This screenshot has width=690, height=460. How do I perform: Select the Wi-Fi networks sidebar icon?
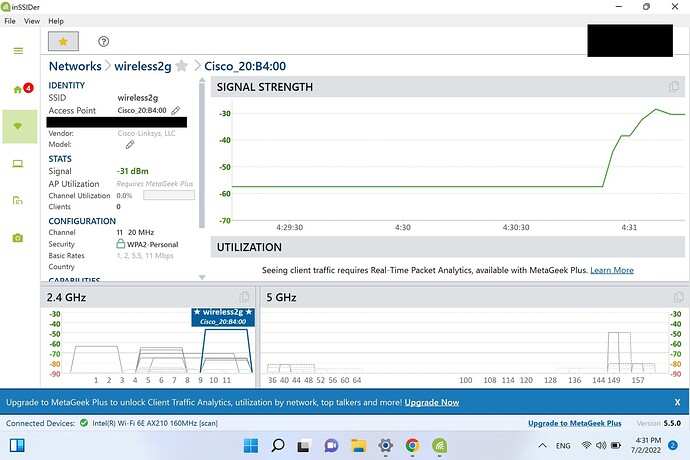[18, 126]
